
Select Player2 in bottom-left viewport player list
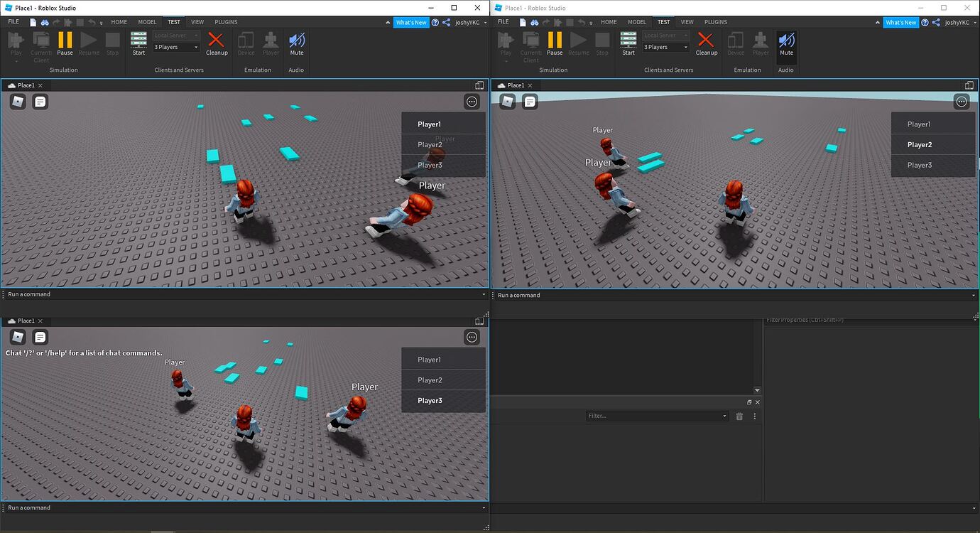(x=443, y=380)
